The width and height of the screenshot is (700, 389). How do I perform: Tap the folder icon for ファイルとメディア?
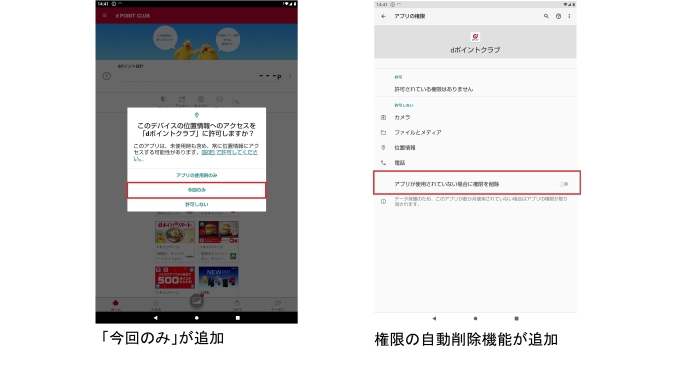tap(383, 133)
